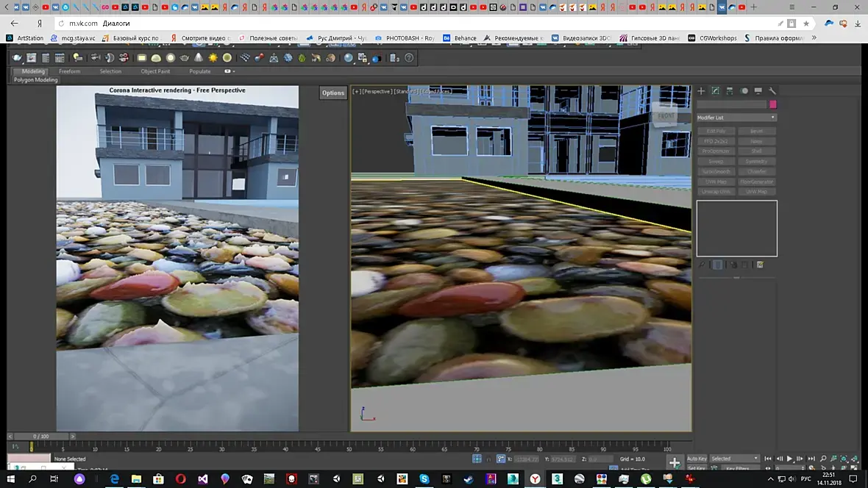Click the sun light icon in toolbar

[213, 58]
